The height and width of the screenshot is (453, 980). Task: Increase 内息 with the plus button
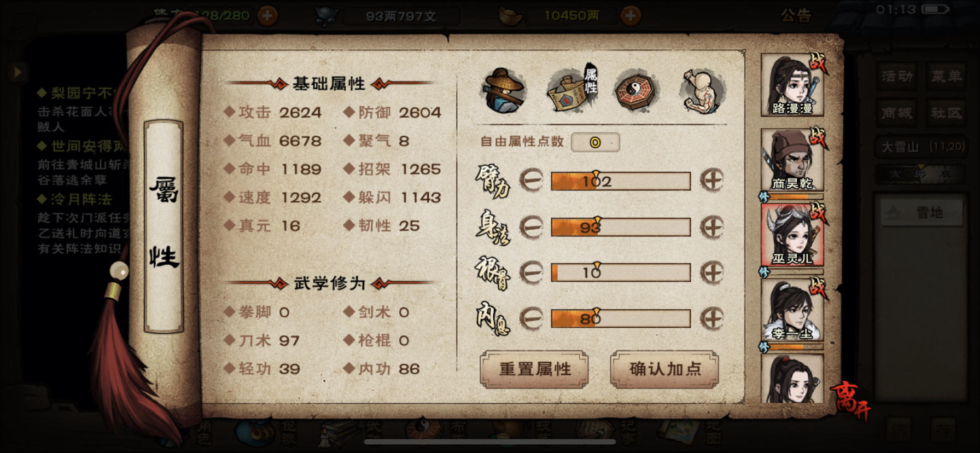(712, 318)
